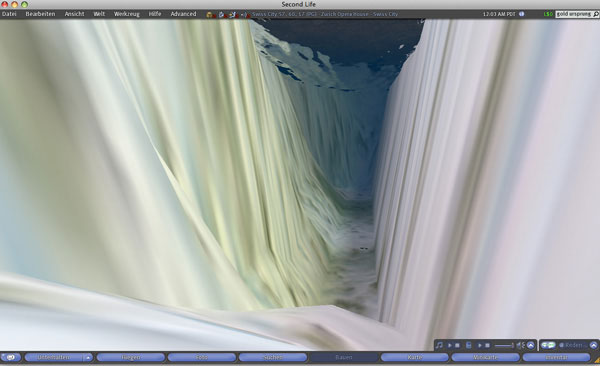Viewport: 600px width, 366px height.
Task: Open the Welt menu
Action: 99,14
